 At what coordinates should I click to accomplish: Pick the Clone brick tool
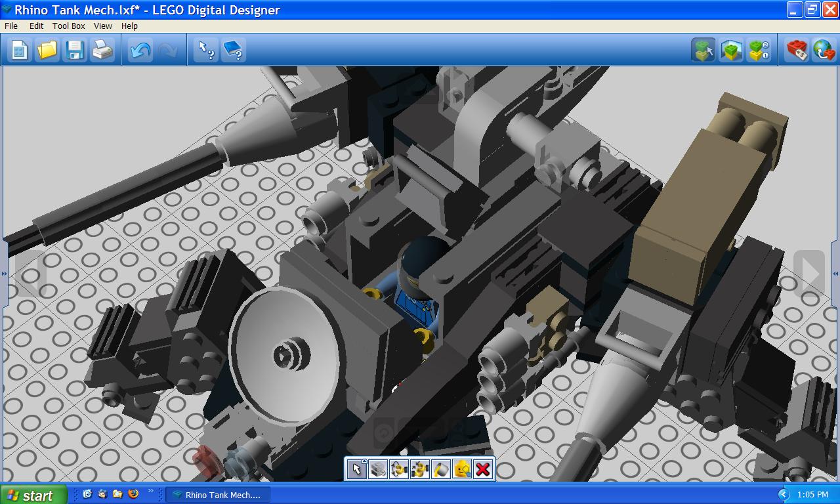(x=378, y=469)
